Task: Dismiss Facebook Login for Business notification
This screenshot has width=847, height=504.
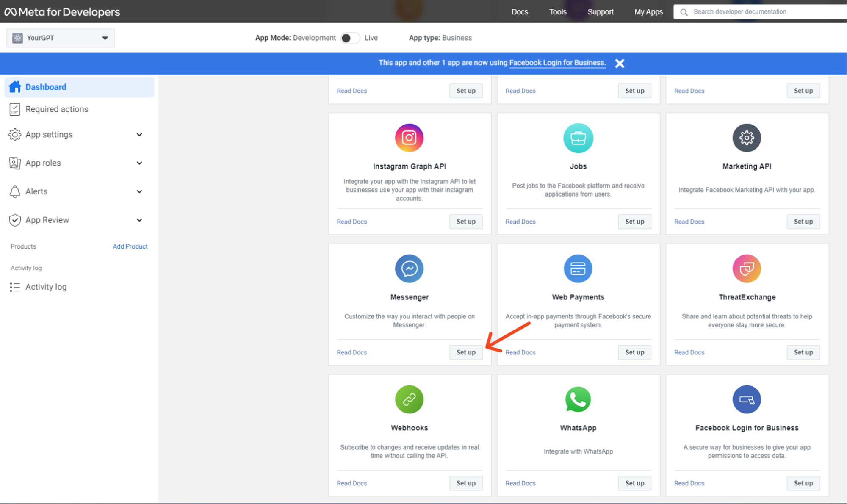Action: [620, 62]
